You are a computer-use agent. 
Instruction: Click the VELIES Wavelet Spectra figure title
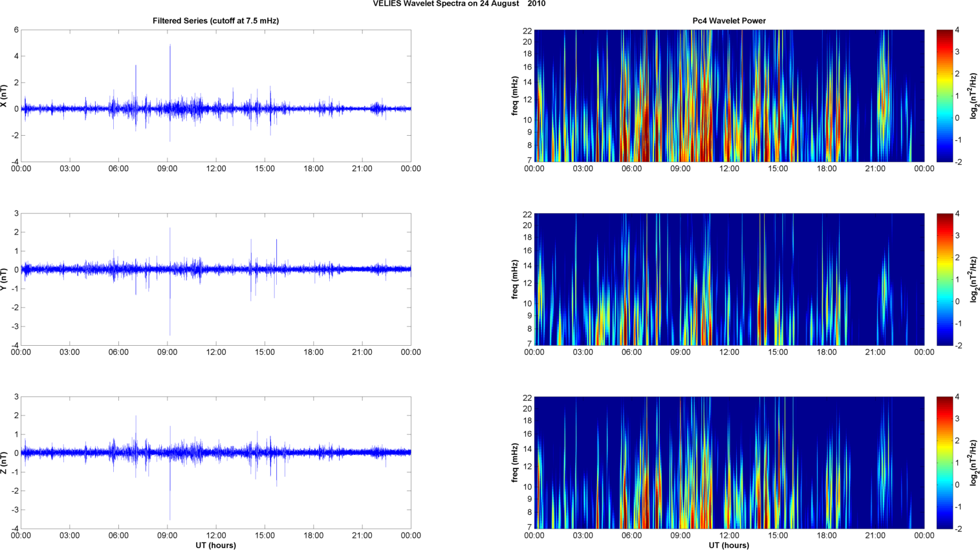tap(459, 4)
